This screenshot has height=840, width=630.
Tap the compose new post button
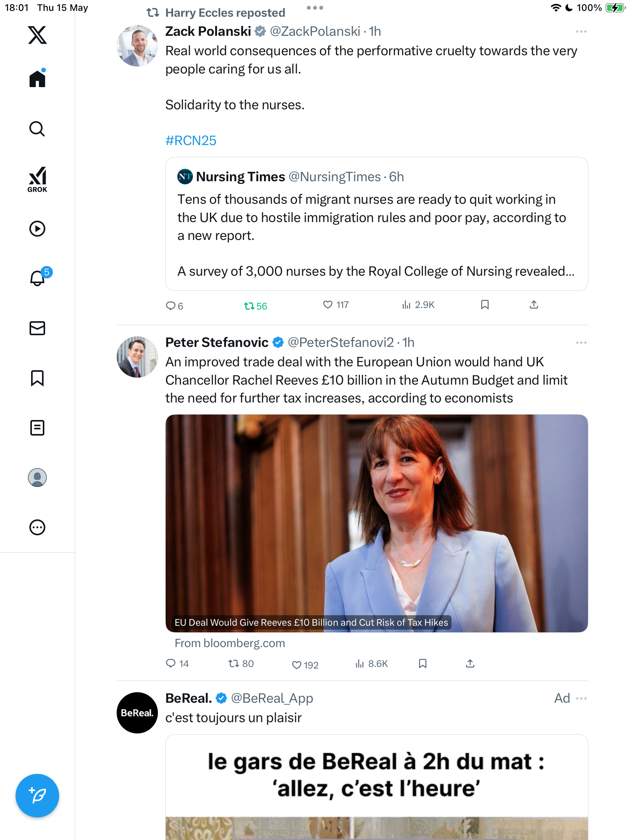pos(37,795)
